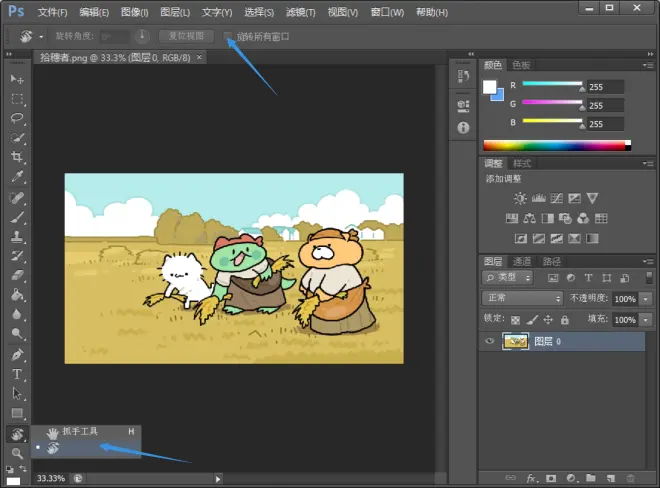Open the History panel icon

(x=463, y=76)
